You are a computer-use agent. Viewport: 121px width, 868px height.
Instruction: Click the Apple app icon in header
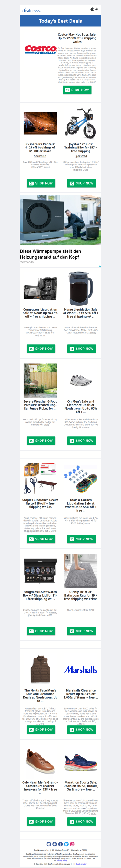tap(92, 9)
